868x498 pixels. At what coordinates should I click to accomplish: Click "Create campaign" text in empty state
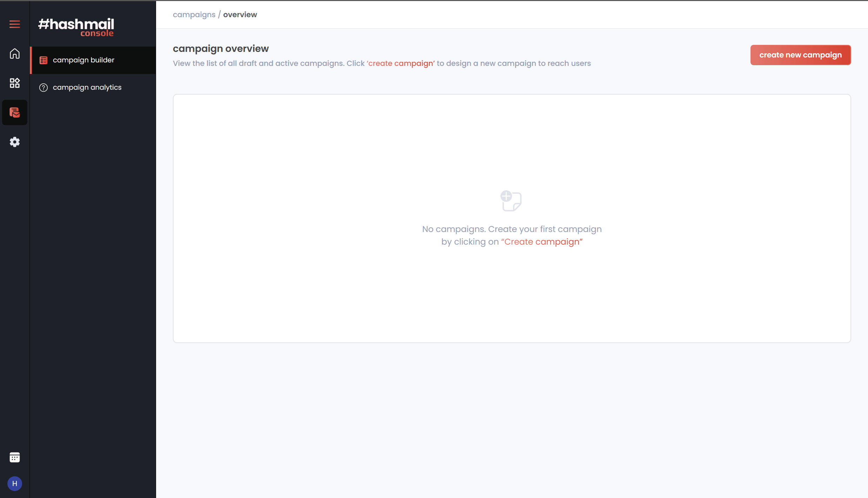click(541, 242)
